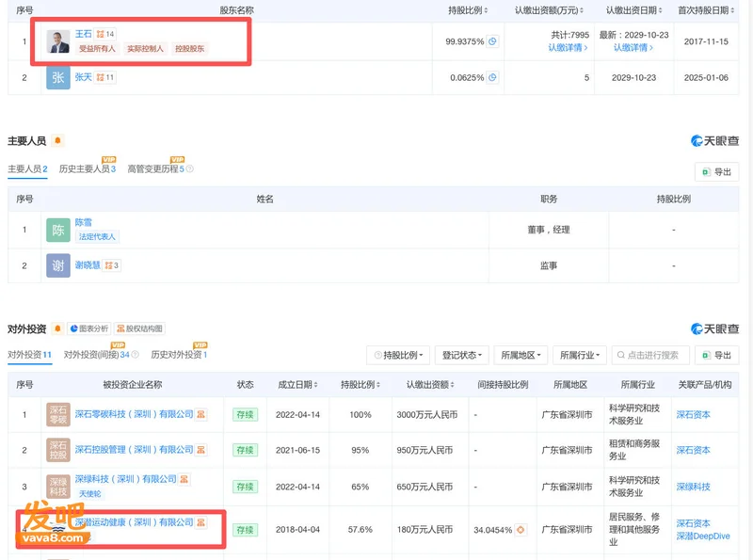Viewport: 753px width, 560px height.
Task: Export the 主要人员 list via 导出
Action: click(716, 172)
